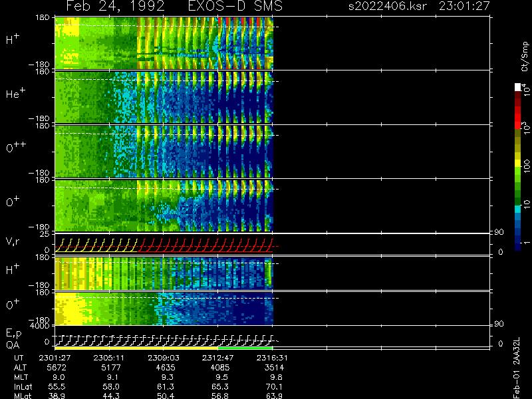Click the yellow segment of the color bar
This screenshot has width=532, height=399.
518,163
